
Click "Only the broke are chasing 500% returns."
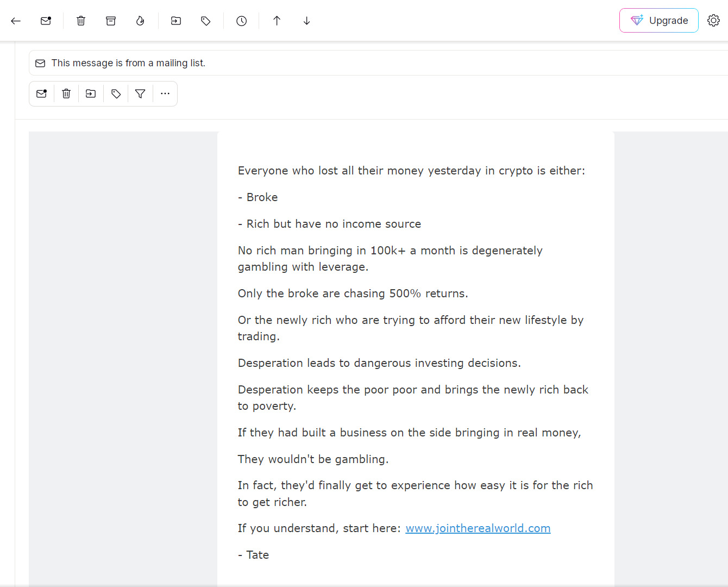pos(353,293)
